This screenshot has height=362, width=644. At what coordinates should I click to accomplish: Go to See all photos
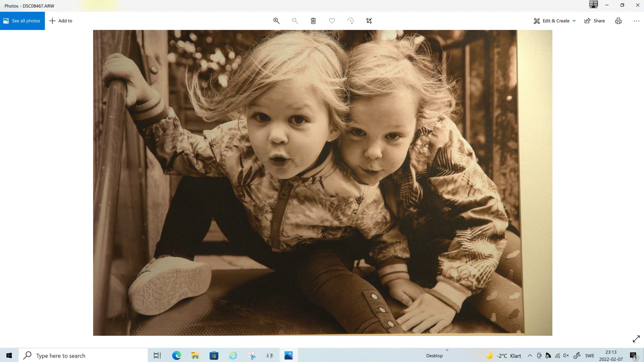click(x=22, y=21)
